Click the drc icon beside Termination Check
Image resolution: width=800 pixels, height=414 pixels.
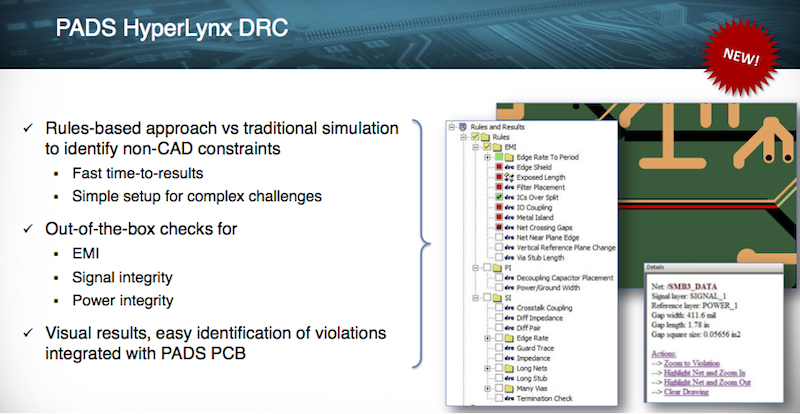509,399
